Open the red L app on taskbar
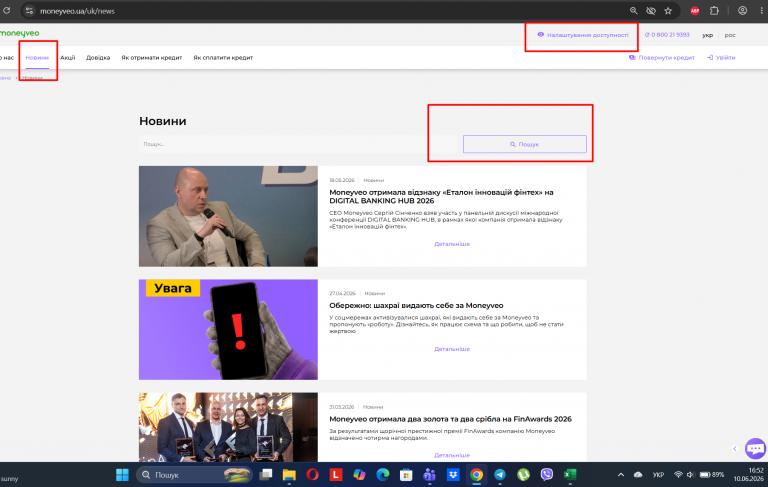768x487 pixels. pyautogui.click(x=336, y=475)
